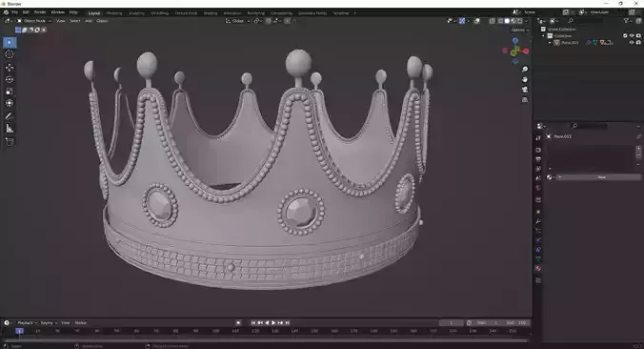Image resolution: width=644 pixels, height=349 pixels.
Task: Open the viewport Options dropdown
Action: [x=520, y=30]
